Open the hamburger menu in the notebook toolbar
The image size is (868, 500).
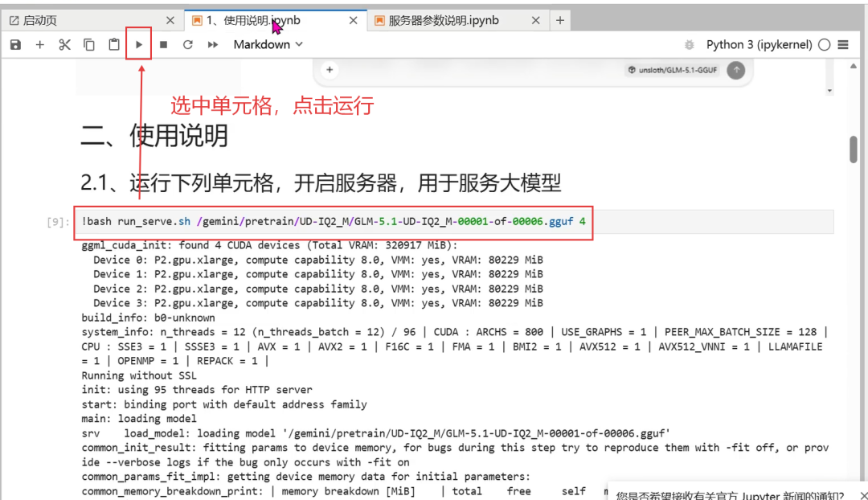[843, 45]
